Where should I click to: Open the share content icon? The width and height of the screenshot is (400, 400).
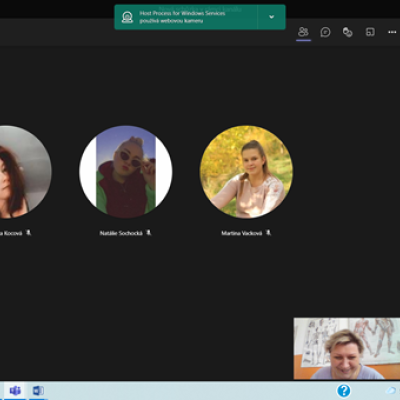click(x=370, y=32)
